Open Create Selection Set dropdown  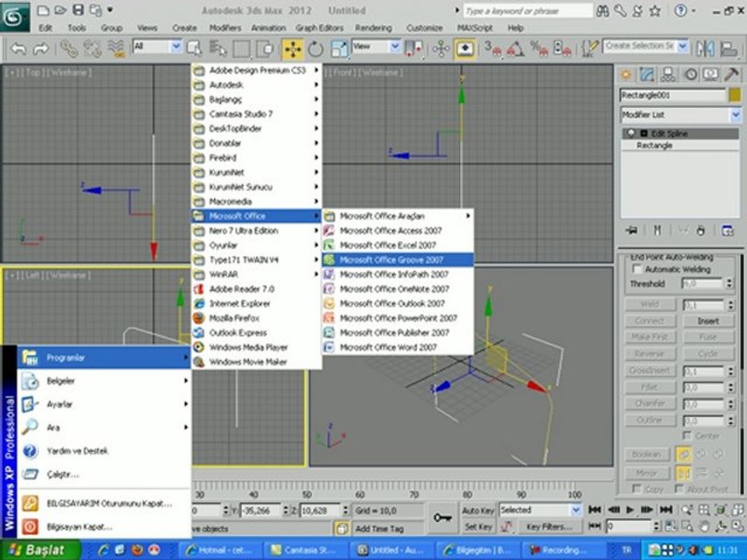[x=682, y=46]
